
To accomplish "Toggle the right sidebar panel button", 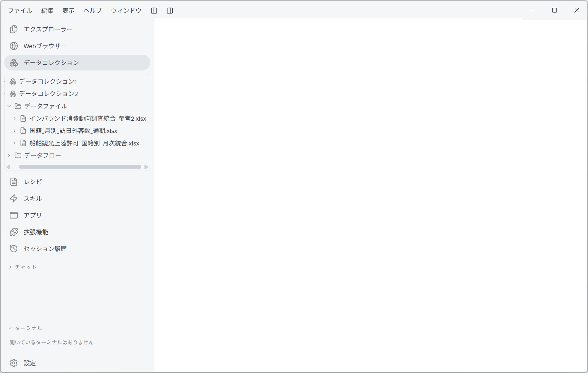I will pos(170,11).
